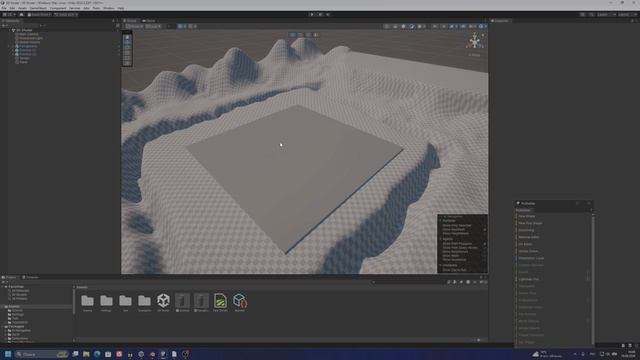The height and width of the screenshot is (360, 640).
Task: Toggle Show Carve Hull checkbox in AI Navigation overlay
Action: coord(484,270)
